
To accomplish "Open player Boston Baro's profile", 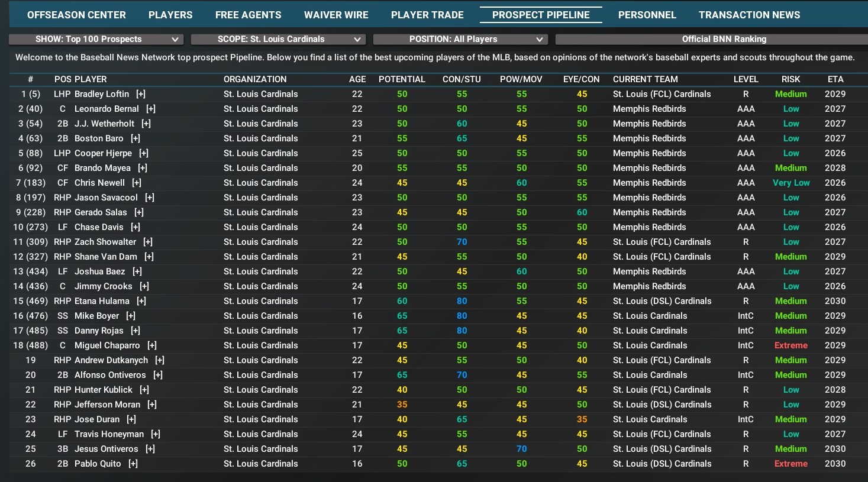I will point(99,138).
